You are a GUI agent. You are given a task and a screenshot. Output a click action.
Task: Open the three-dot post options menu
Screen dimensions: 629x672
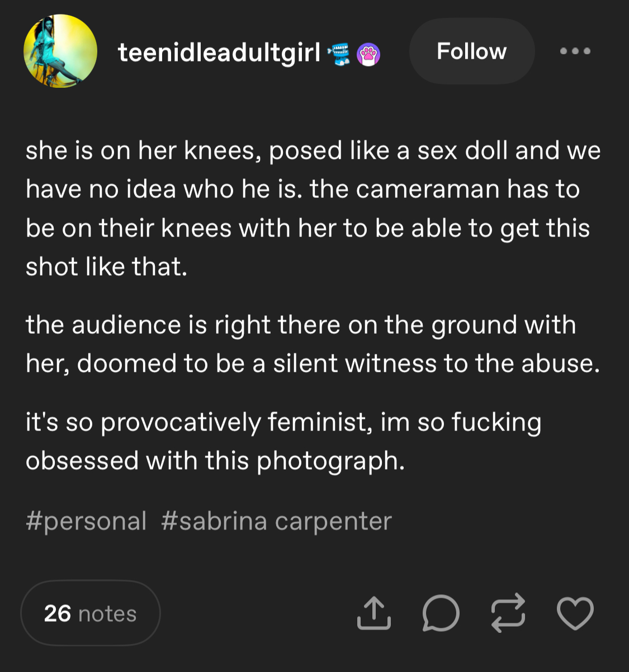(575, 51)
